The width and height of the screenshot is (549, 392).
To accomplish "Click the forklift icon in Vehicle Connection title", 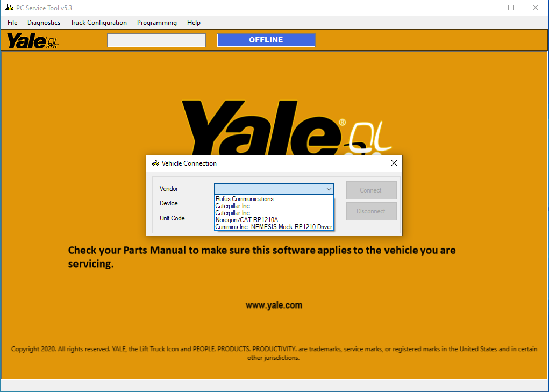I will tap(155, 163).
